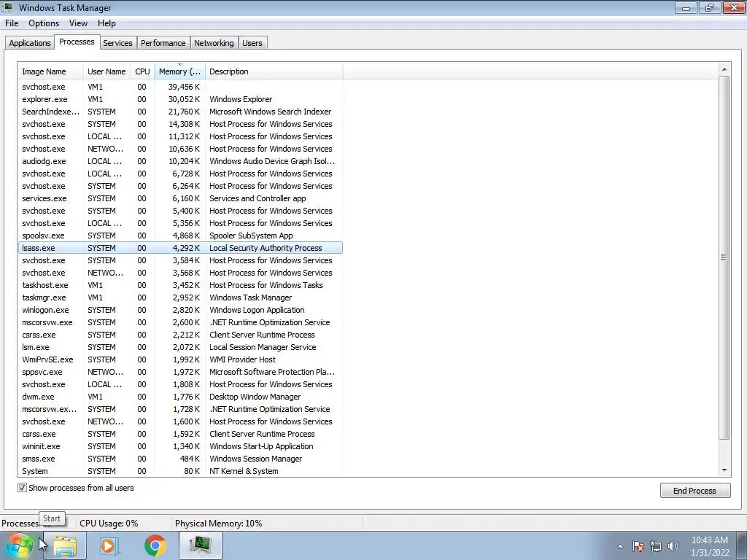This screenshot has height=560, width=747.
Task: Select the winlogon.exe process row
Action: [x=180, y=309]
